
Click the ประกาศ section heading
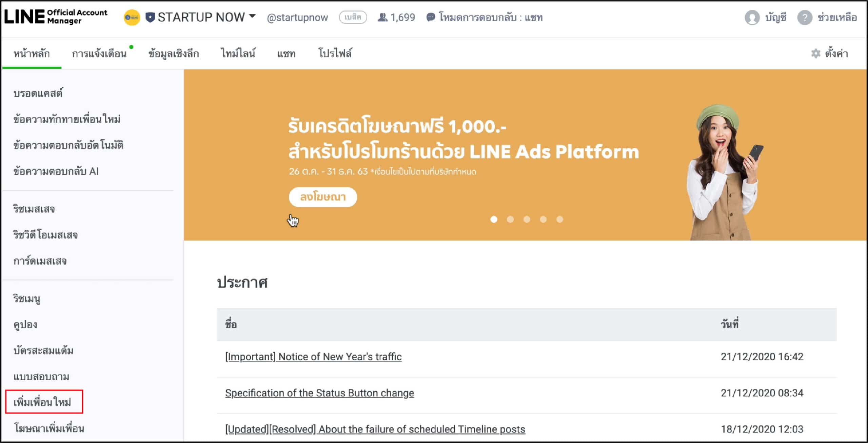tap(242, 282)
